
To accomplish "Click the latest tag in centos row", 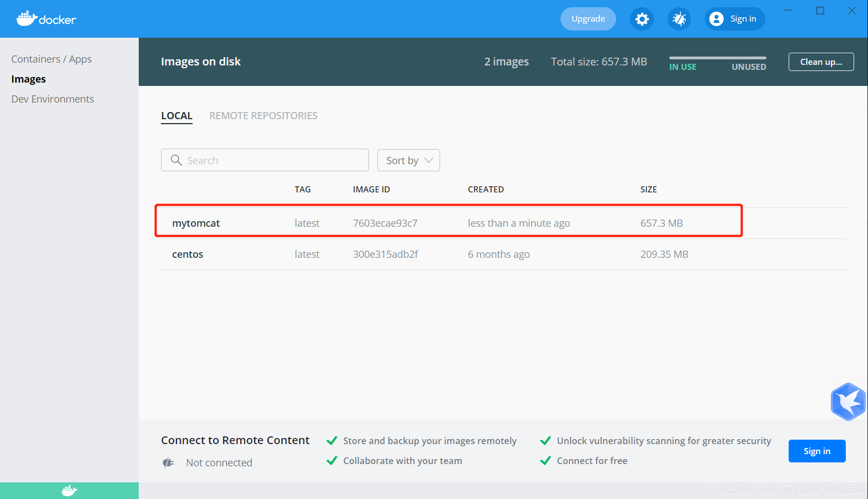I will pyautogui.click(x=307, y=254).
